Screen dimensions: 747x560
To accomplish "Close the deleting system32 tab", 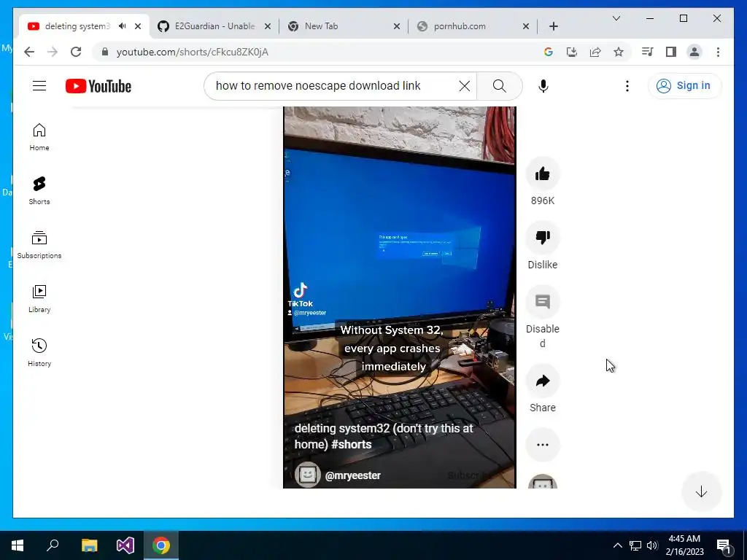I will (x=138, y=26).
